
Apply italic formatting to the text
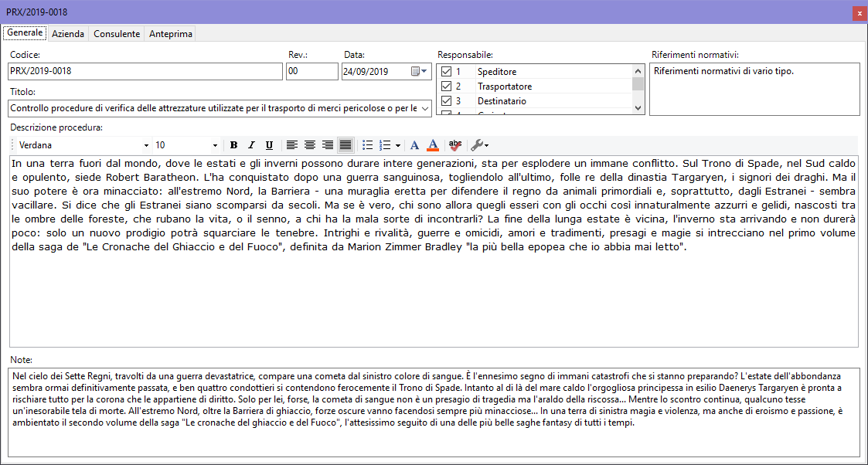[251, 145]
